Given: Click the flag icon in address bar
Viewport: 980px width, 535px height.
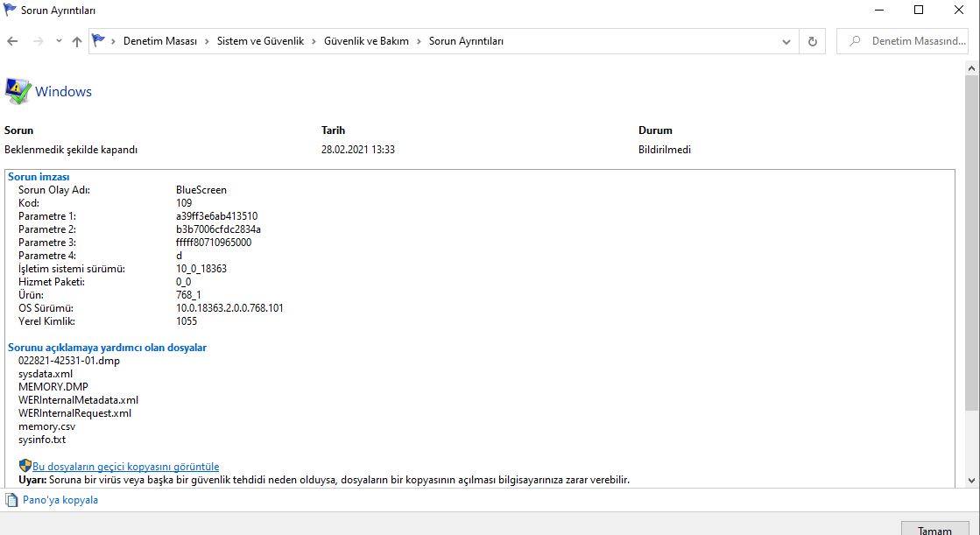Looking at the screenshot, I should pyautogui.click(x=98, y=40).
